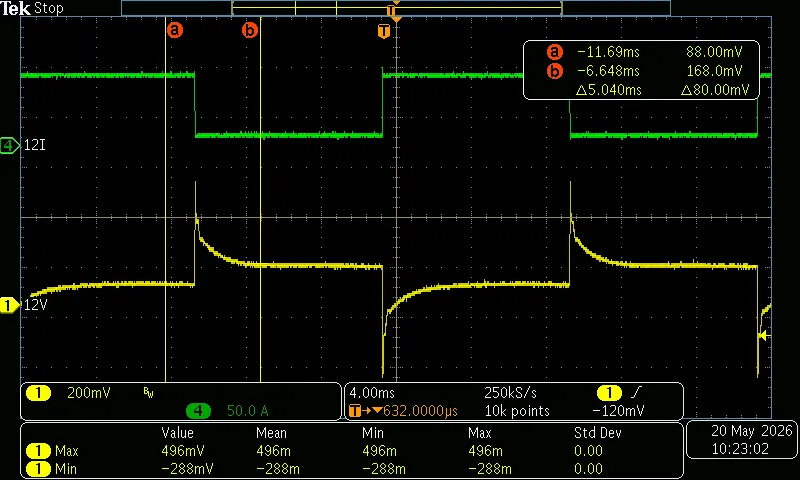800x480 pixels.
Task: Select the channel 1 badge beside 200mV
Action: point(38,393)
